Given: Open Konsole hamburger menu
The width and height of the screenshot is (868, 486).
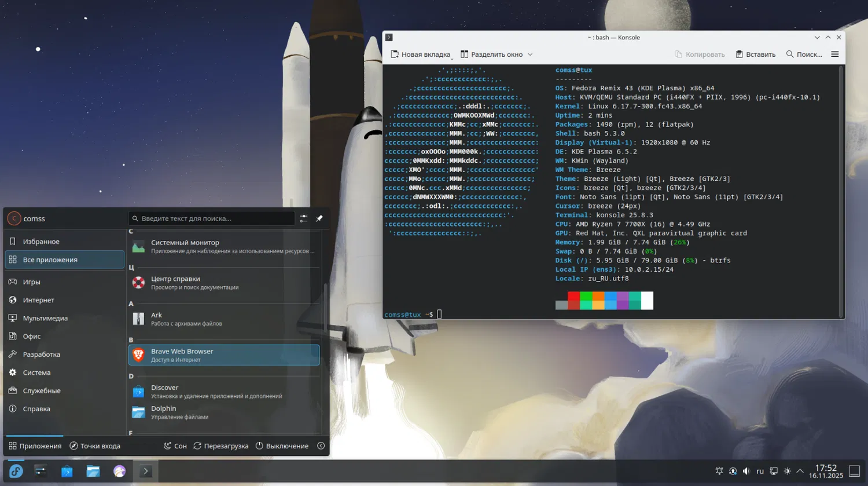Looking at the screenshot, I should coord(834,54).
